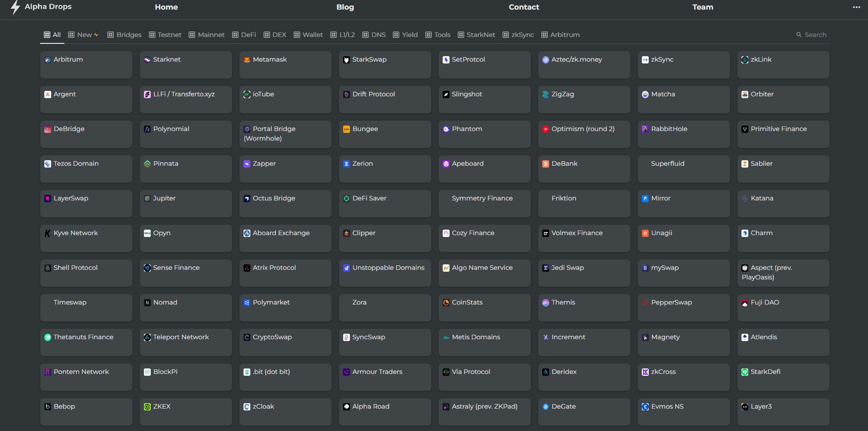Click the search magnifier icon
The image size is (868, 431).
tap(799, 35)
